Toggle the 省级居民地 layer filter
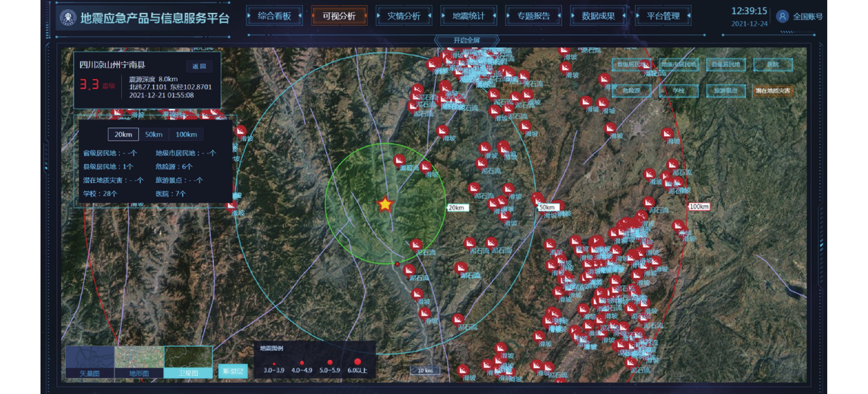This screenshot has width=868, height=394. click(x=631, y=64)
